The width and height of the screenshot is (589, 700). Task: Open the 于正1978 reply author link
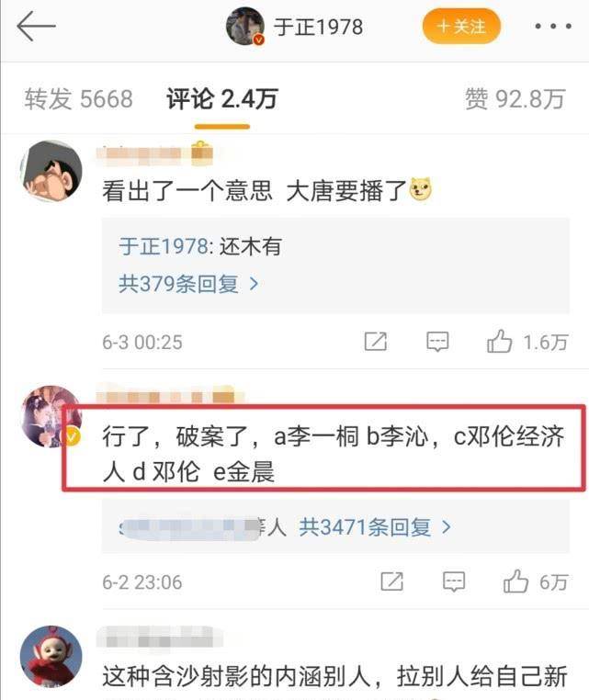[x=163, y=246]
